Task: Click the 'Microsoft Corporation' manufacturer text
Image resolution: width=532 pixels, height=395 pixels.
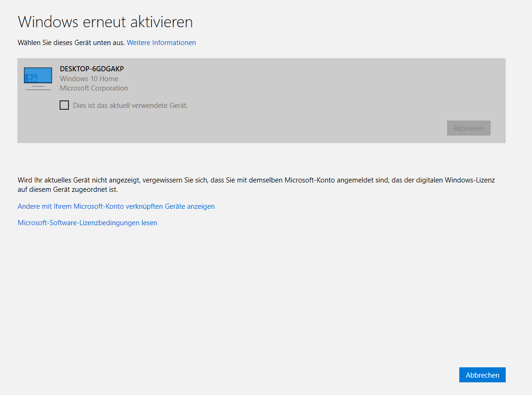Action: (x=94, y=88)
